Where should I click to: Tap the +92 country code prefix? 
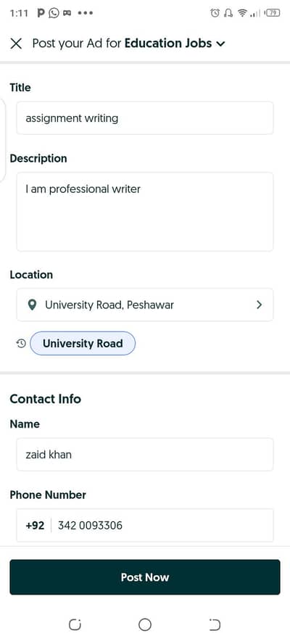tap(35, 525)
